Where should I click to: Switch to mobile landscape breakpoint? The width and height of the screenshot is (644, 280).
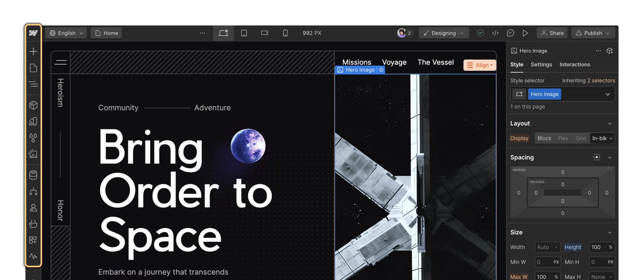pos(265,33)
